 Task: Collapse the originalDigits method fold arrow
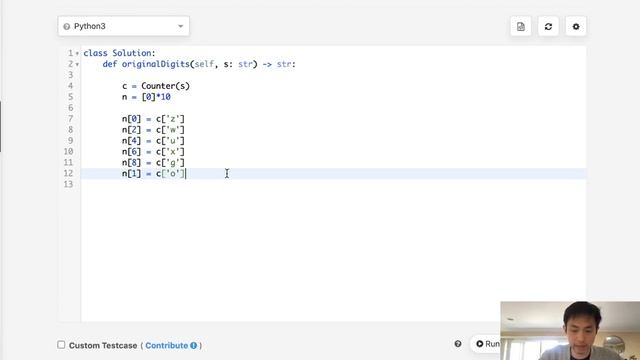(x=77, y=64)
